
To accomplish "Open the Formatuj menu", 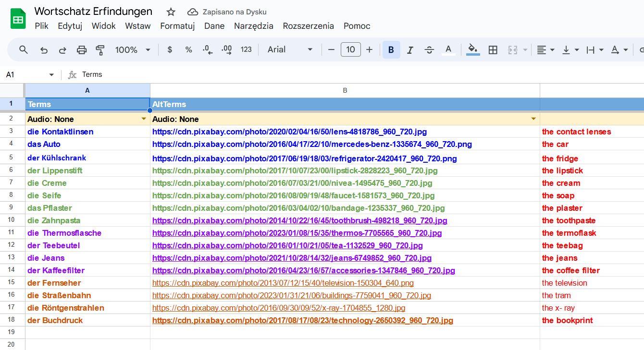I will point(177,26).
